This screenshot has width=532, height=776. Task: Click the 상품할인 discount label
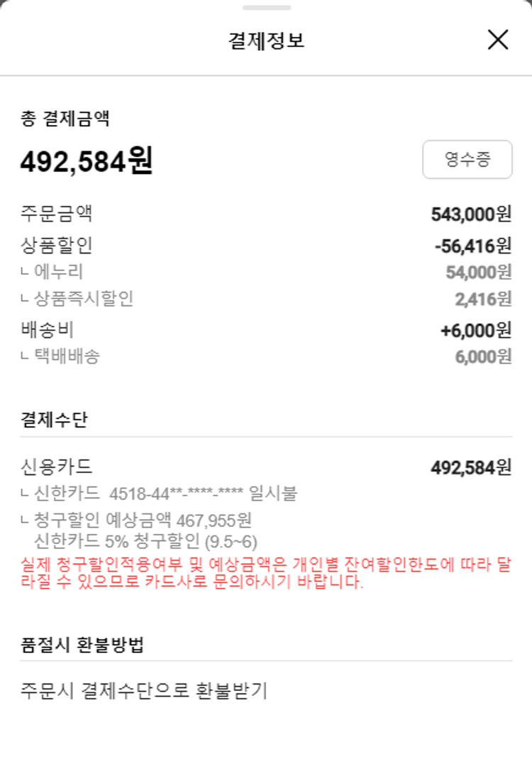57,246
